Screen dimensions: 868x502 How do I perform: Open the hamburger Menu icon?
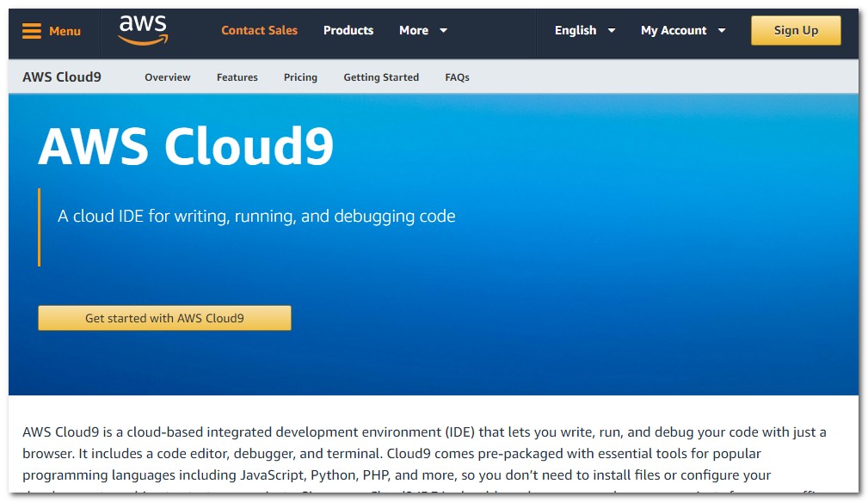point(32,31)
